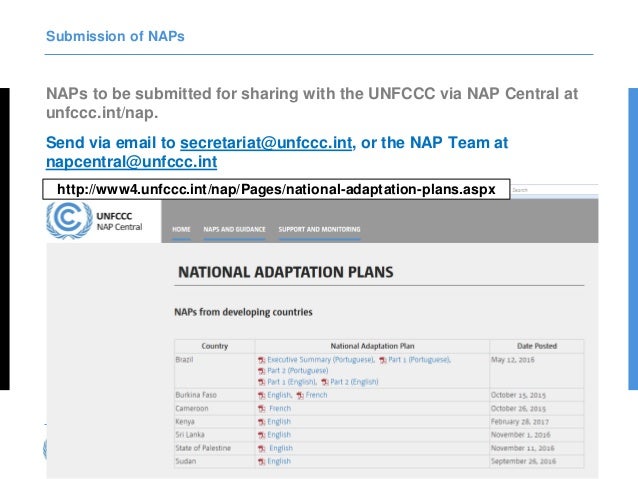Click secretariat@unfccc.int email link
Screen dimensions: 638x479
(x=266, y=143)
